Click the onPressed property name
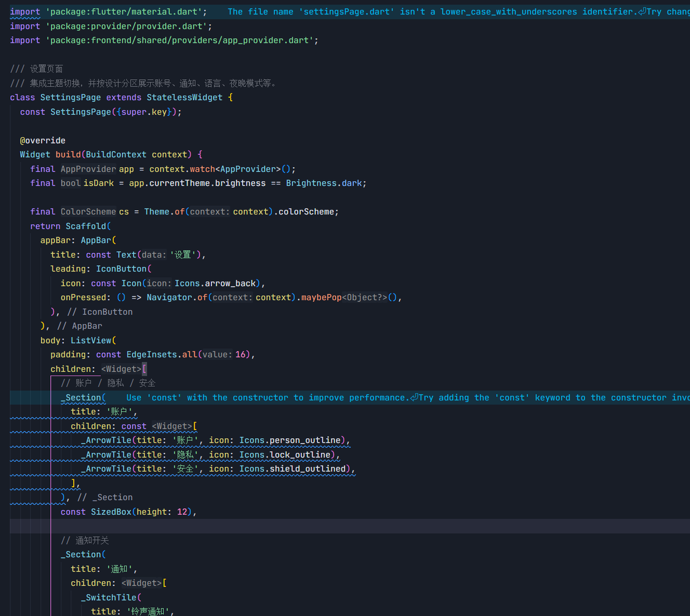Image resolution: width=690 pixels, height=616 pixels. click(x=83, y=297)
